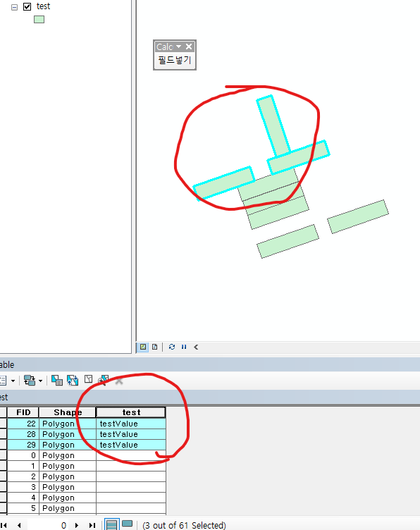Go to the next record

[77, 525]
